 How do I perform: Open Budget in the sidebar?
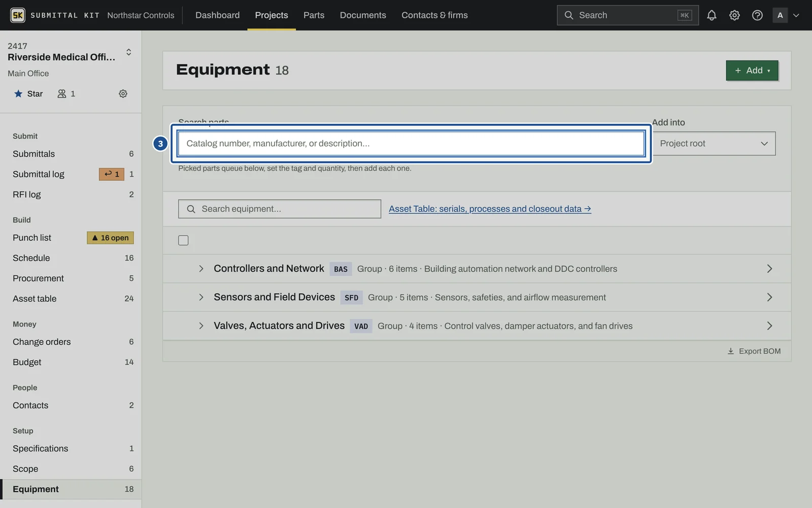point(71,362)
